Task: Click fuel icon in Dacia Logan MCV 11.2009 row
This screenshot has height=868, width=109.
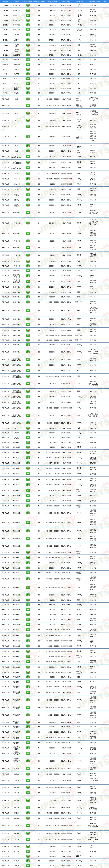Action: pos(28,50)
